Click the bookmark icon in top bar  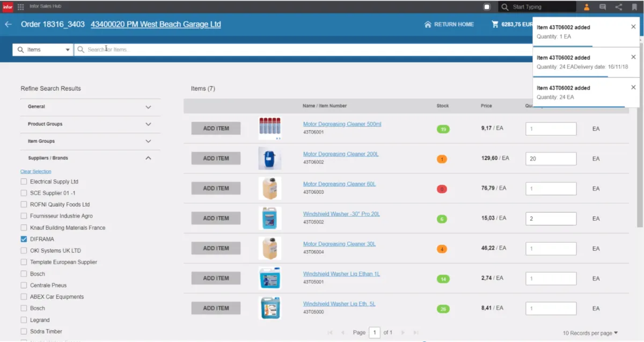coord(634,7)
